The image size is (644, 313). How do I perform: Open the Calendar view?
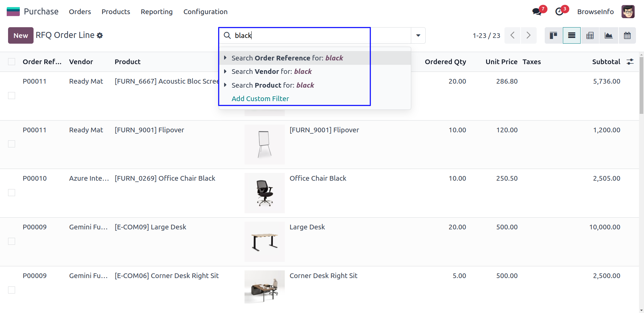click(627, 36)
